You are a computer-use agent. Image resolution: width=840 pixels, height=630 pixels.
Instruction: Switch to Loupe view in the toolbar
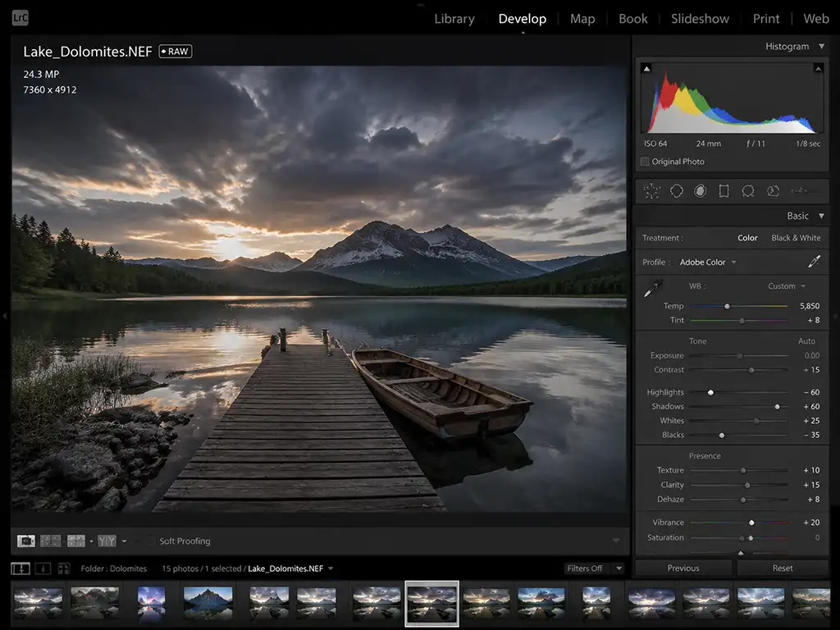[x=25, y=541]
